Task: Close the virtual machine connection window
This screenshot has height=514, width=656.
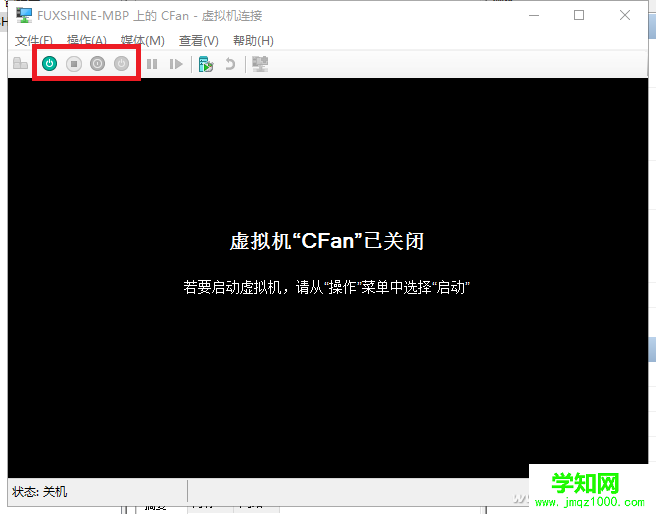Action: (x=625, y=15)
